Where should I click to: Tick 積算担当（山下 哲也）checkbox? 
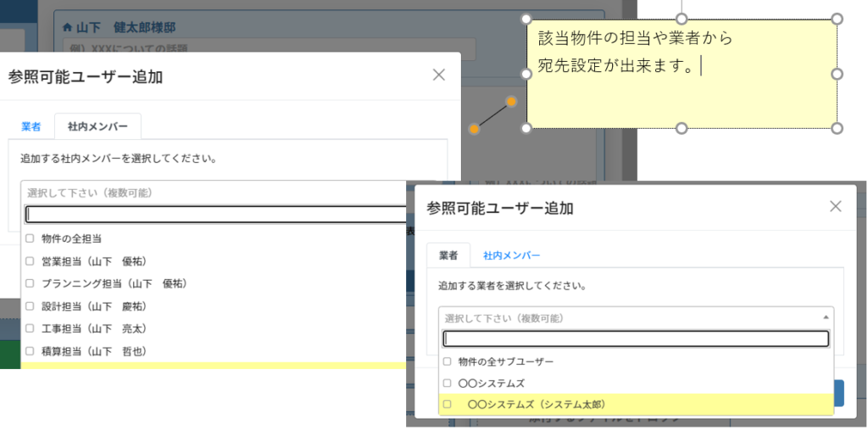tap(30, 351)
